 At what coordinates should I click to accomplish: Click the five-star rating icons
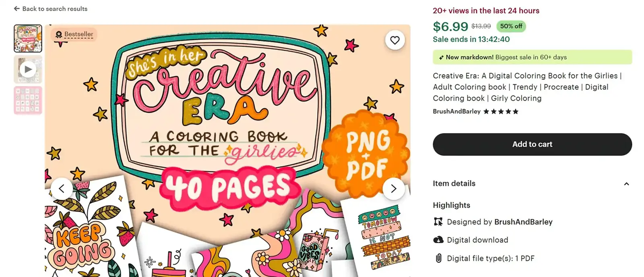pos(501,111)
